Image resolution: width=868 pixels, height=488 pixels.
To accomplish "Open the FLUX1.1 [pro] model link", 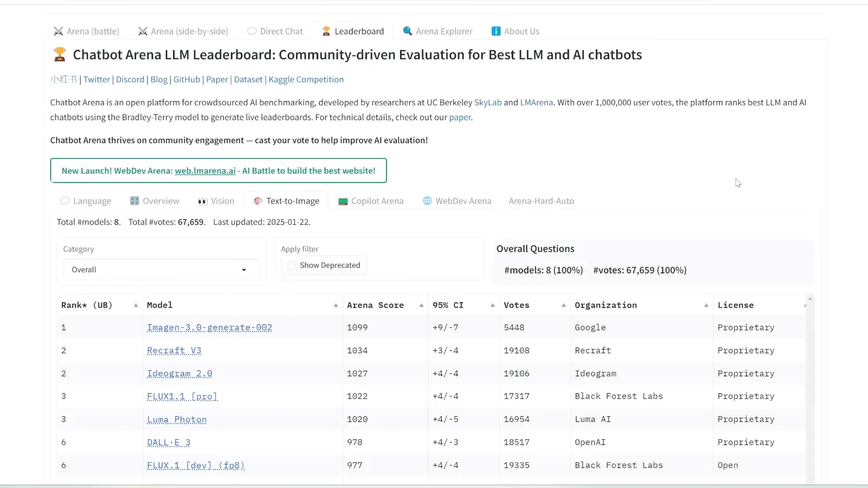I will 182,396.
